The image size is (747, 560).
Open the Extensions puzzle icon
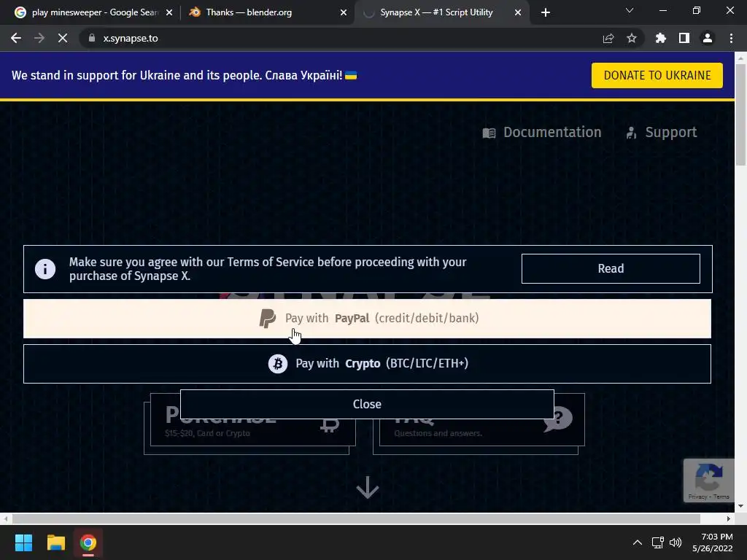[661, 38]
